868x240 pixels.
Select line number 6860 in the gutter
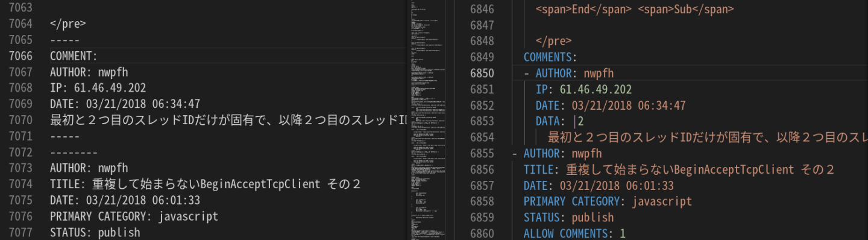coord(482,233)
